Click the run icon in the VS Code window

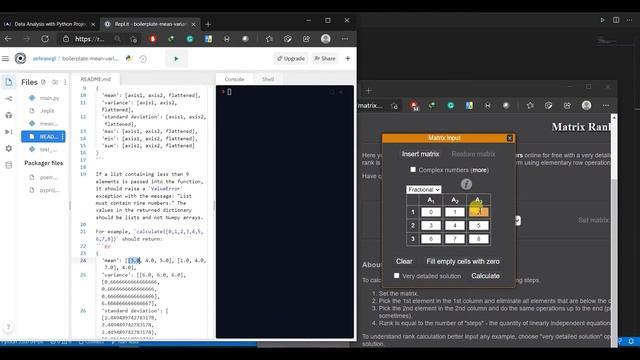point(602,20)
